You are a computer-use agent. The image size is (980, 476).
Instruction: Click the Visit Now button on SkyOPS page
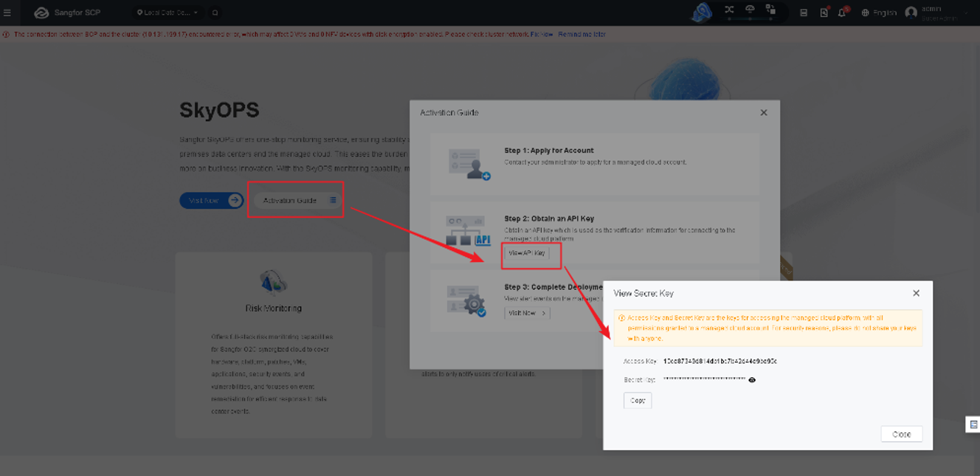tap(212, 200)
